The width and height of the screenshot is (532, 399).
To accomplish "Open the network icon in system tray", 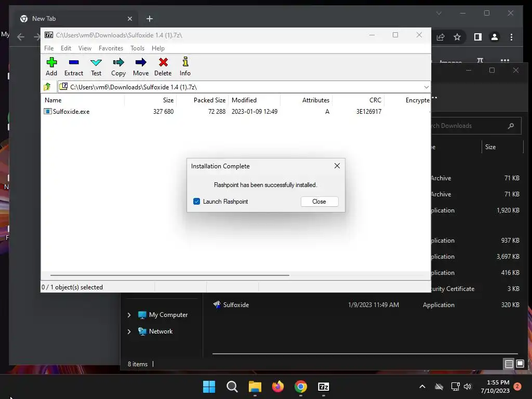I will [455, 387].
